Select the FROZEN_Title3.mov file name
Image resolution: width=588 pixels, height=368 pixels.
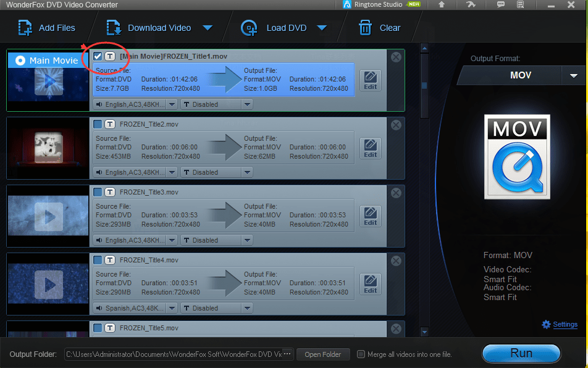pyautogui.click(x=149, y=192)
